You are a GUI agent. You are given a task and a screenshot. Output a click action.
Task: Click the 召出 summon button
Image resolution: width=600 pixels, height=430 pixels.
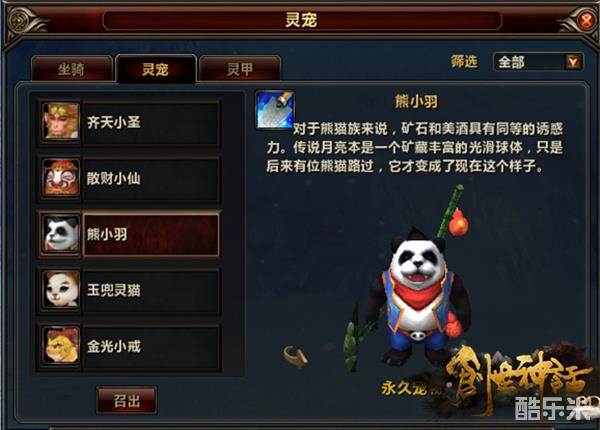tap(127, 401)
